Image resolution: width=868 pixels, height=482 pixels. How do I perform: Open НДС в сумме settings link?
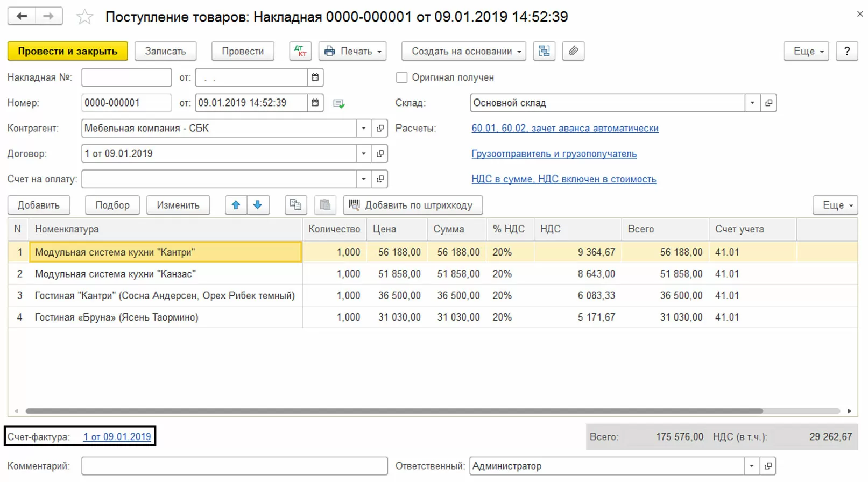tap(563, 179)
